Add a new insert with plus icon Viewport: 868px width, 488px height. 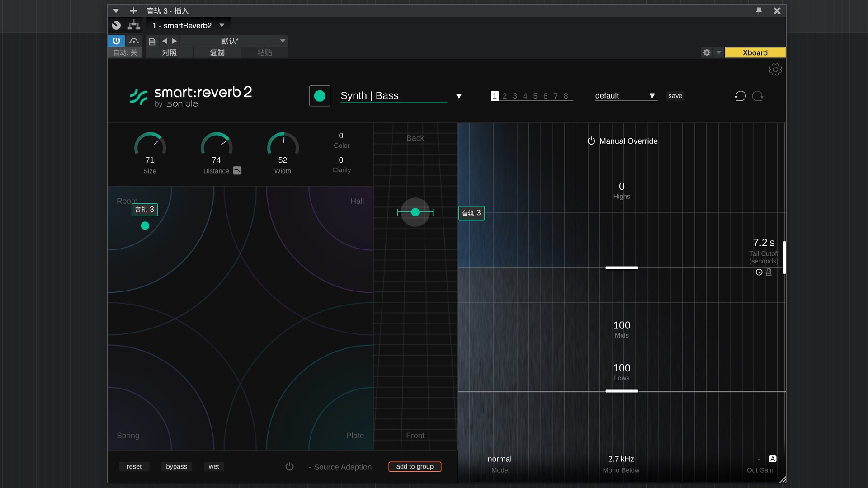(x=133, y=11)
